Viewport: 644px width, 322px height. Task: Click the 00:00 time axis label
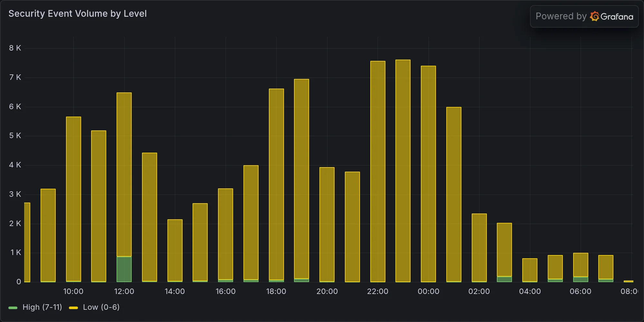(428, 291)
